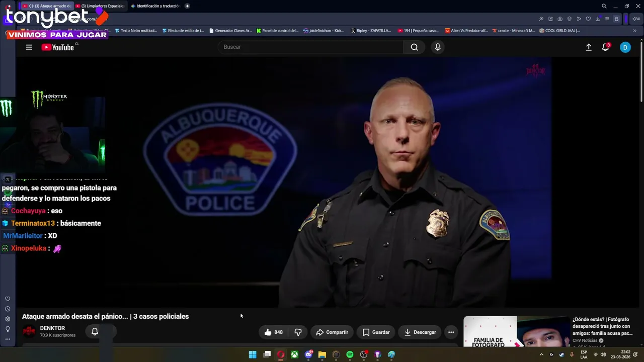Open a new browser tab
644x362 pixels.
187,6
